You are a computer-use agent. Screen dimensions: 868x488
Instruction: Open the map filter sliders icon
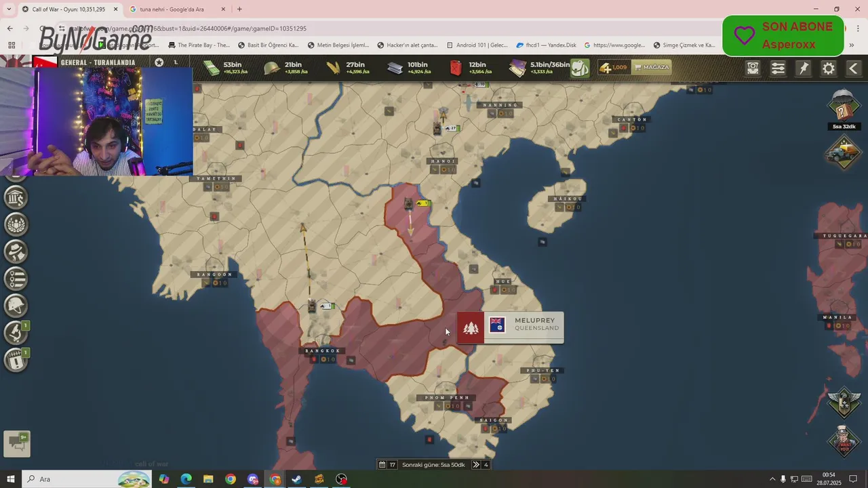[x=778, y=68]
